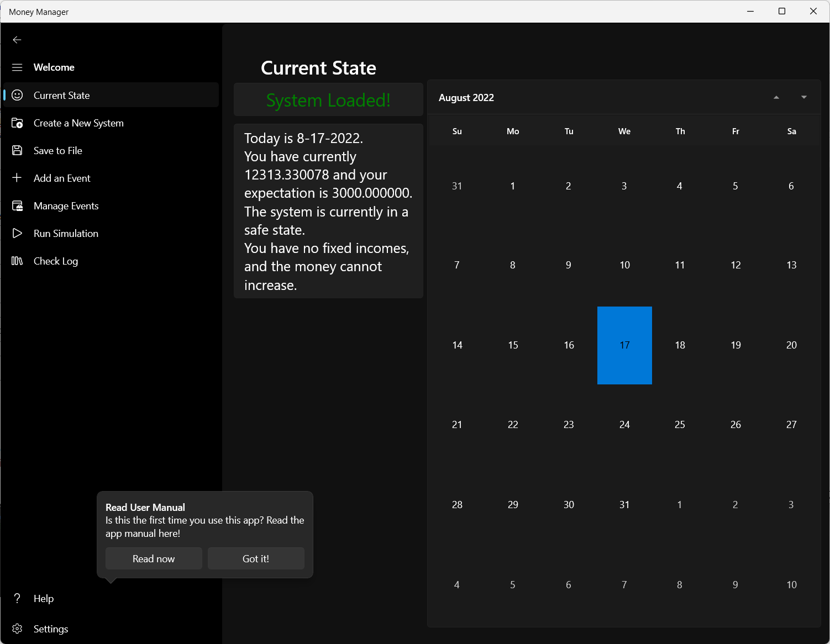Open the Help menu item
This screenshot has height=644, width=830.
(44, 599)
